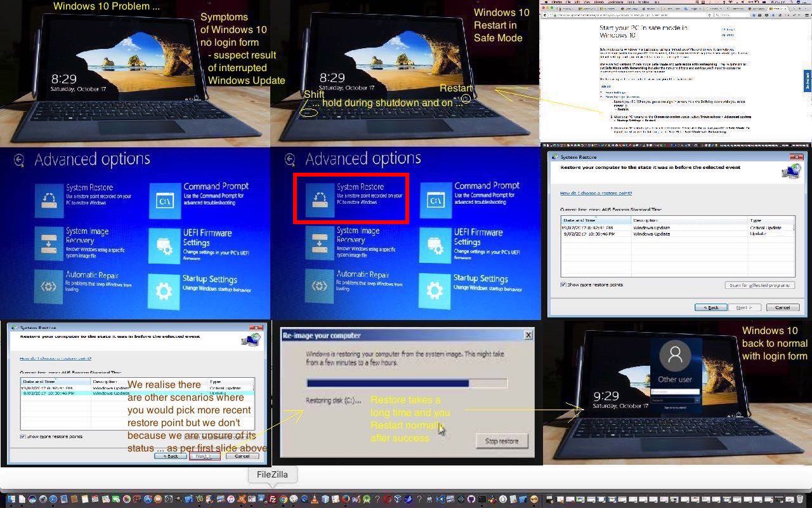This screenshot has width=812, height=508.
Task: Click the Re-image restore progress bar
Action: tap(407, 383)
